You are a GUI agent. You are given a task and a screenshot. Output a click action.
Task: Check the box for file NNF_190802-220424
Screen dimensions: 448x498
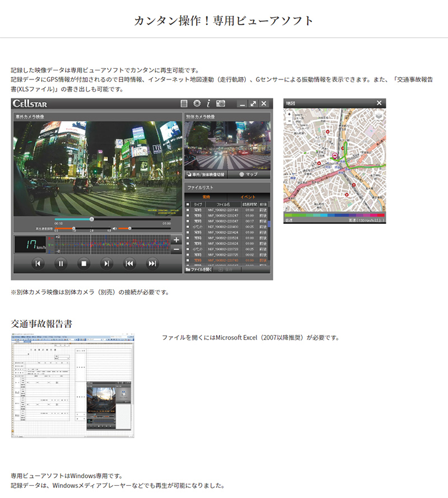pos(188,232)
